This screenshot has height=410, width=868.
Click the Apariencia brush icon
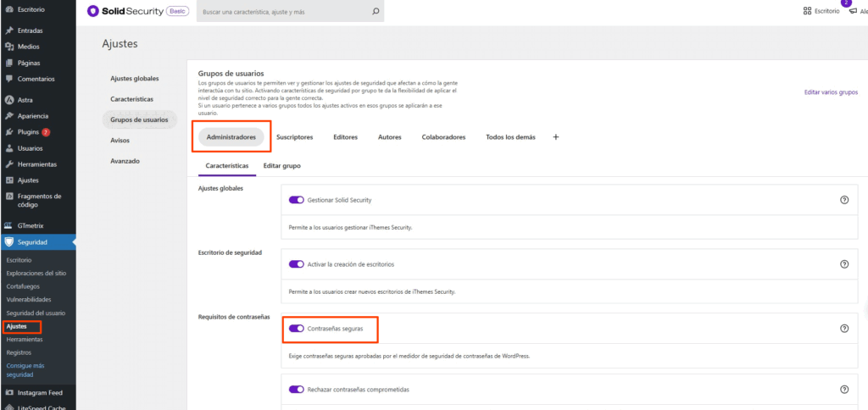[x=8, y=116]
